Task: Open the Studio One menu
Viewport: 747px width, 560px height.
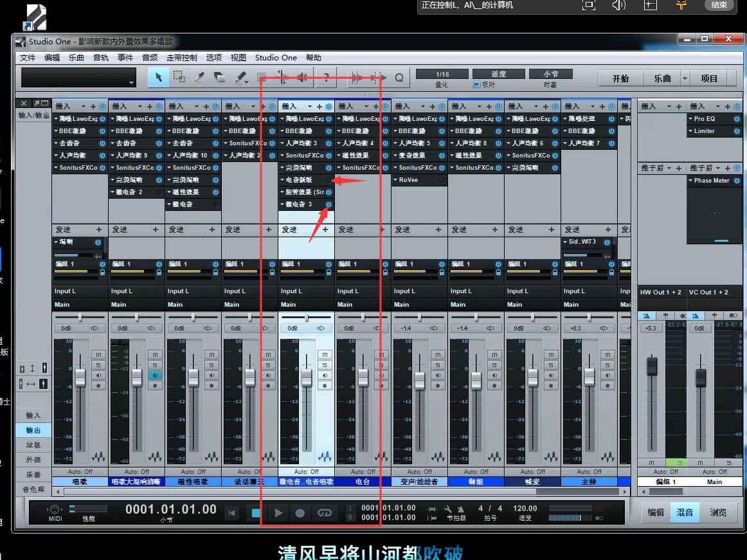Action: tap(276, 58)
